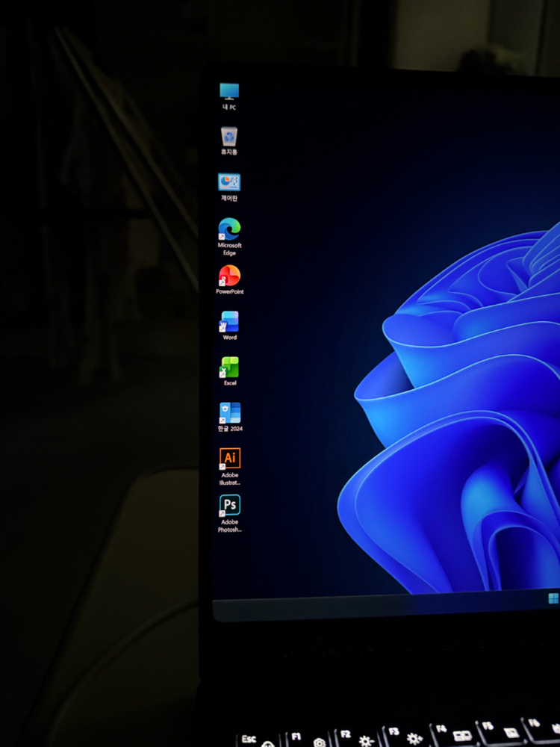Select the "PowerPoint" icon caption
The image size is (560, 747).
point(230,291)
